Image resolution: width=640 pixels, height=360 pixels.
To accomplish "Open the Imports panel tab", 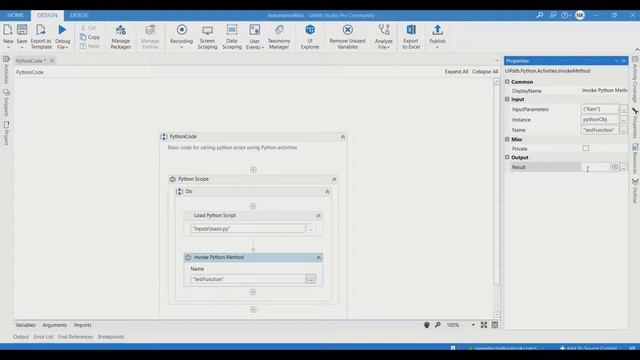I will coord(82,325).
